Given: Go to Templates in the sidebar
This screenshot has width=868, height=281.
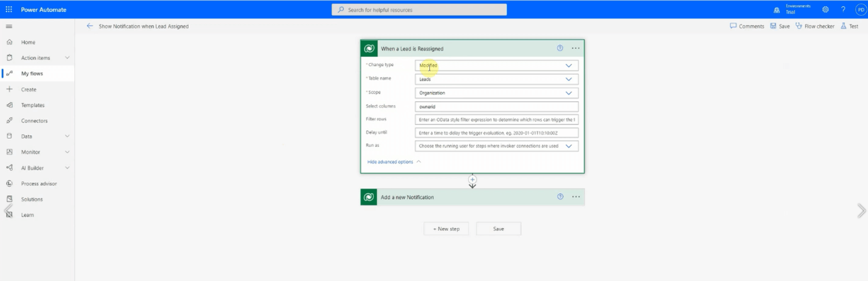Looking at the screenshot, I should [x=33, y=105].
